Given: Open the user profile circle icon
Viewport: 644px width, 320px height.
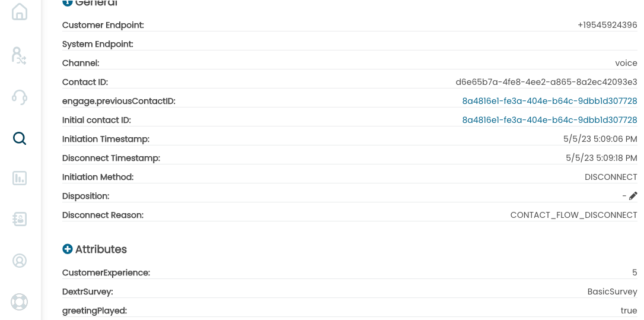Looking at the screenshot, I should point(20,261).
